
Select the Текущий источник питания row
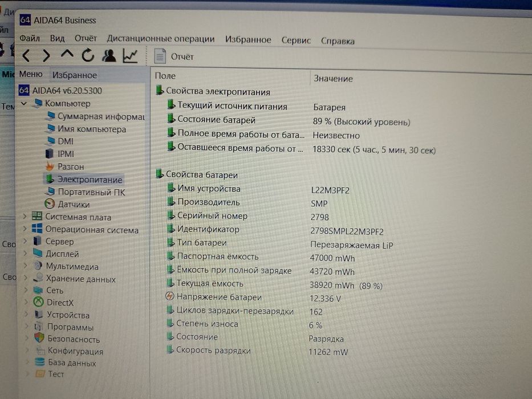228,106
